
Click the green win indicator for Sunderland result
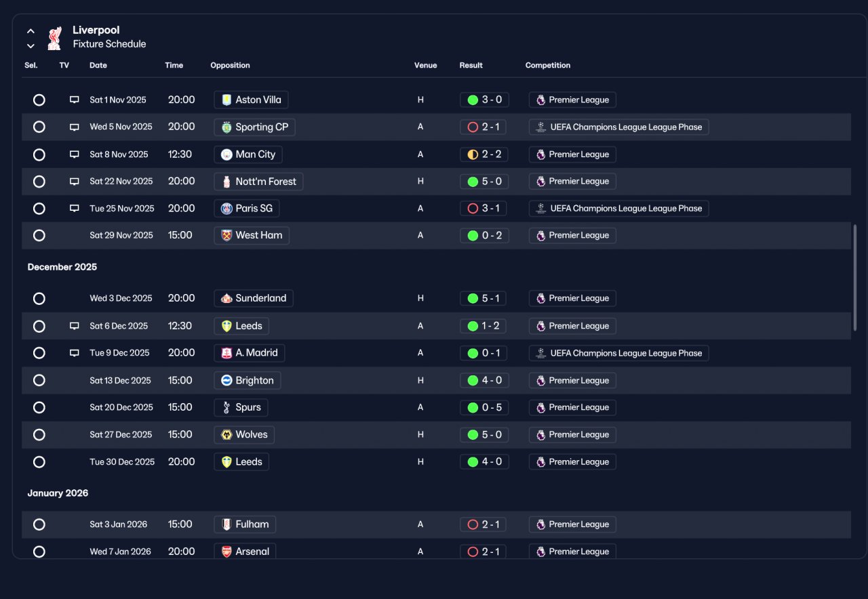(x=473, y=298)
